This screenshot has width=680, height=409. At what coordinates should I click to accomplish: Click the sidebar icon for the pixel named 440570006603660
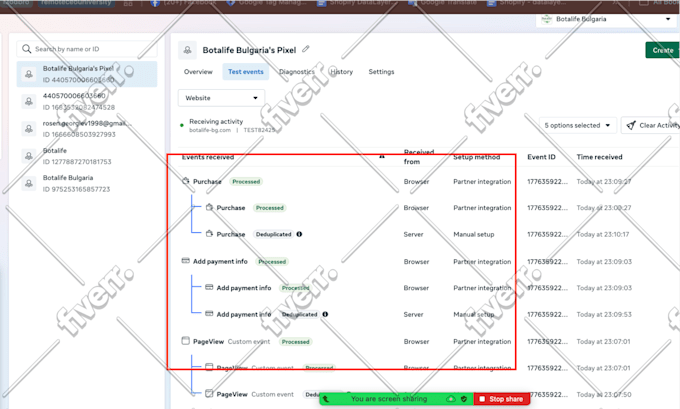click(x=29, y=101)
